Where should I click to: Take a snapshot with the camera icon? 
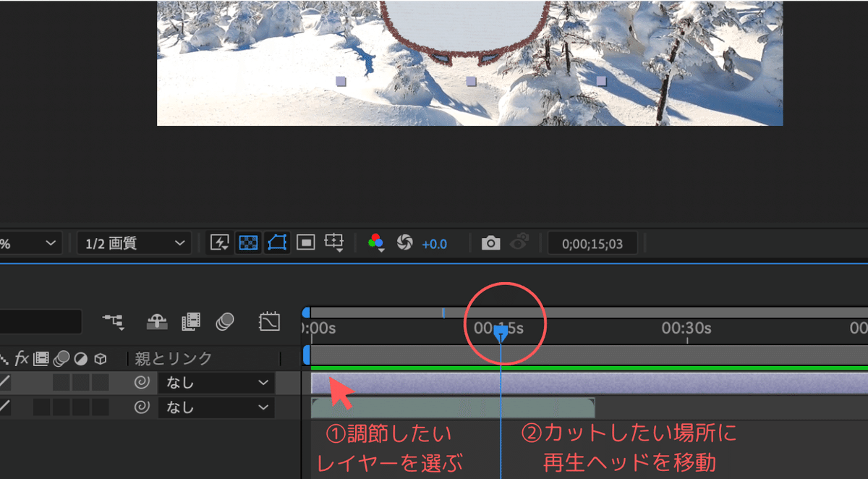[x=491, y=243]
